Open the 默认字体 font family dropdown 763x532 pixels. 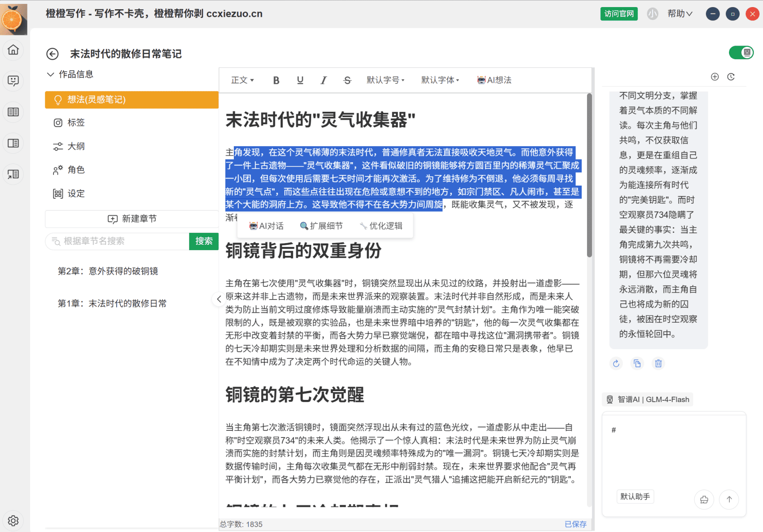440,80
